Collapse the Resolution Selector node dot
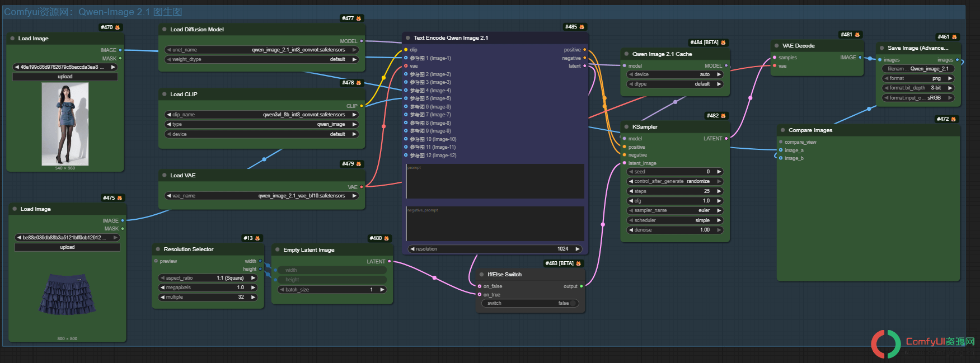The height and width of the screenshot is (363, 980). (x=158, y=249)
